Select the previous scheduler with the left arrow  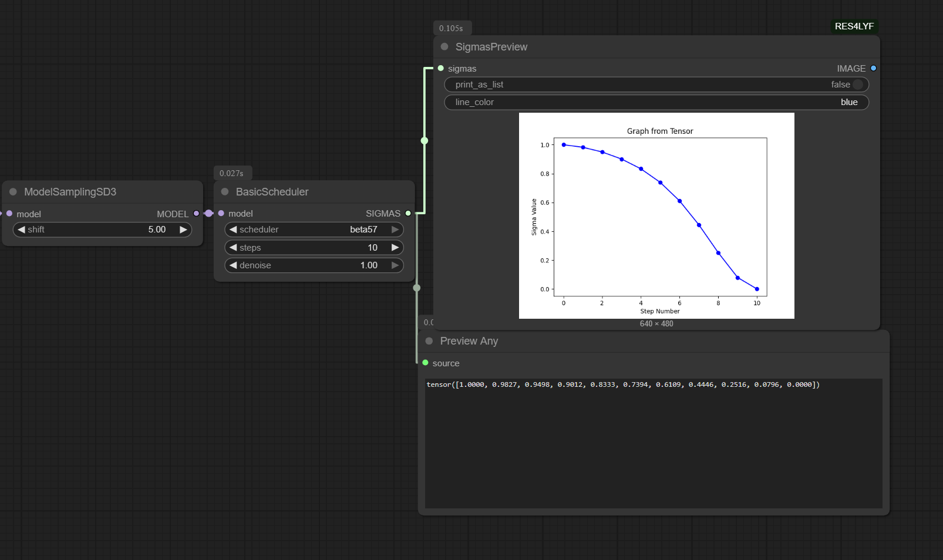click(233, 230)
